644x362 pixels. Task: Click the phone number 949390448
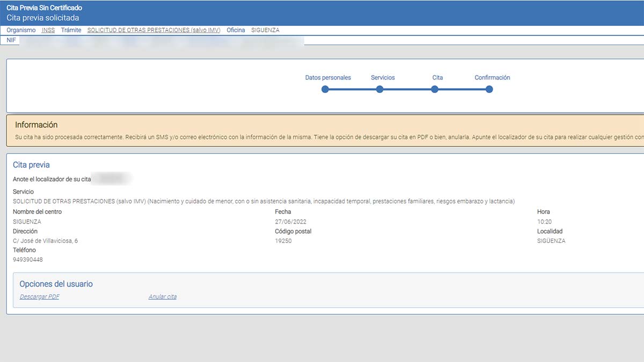click(x=28, y=260)
